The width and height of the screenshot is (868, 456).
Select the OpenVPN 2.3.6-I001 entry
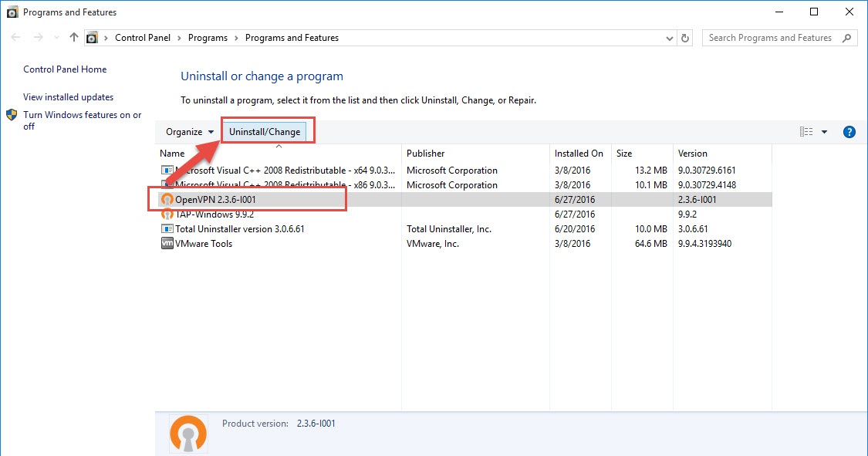(465, 200)
